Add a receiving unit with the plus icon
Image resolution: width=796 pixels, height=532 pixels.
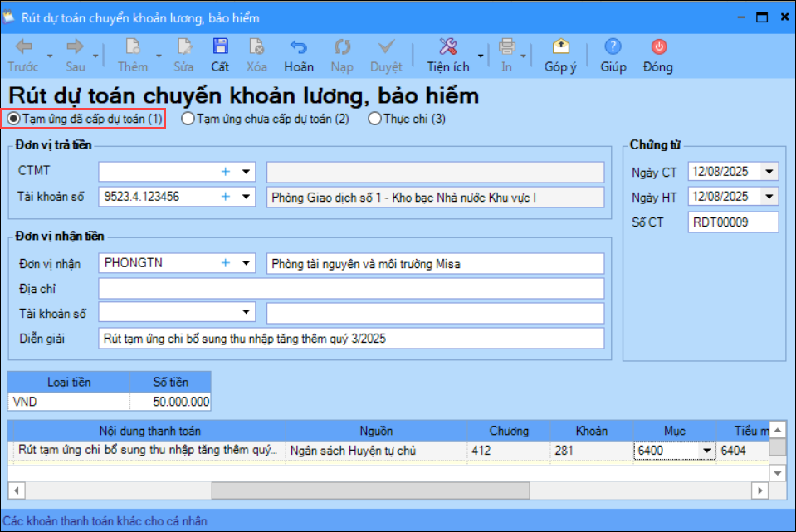226,263
